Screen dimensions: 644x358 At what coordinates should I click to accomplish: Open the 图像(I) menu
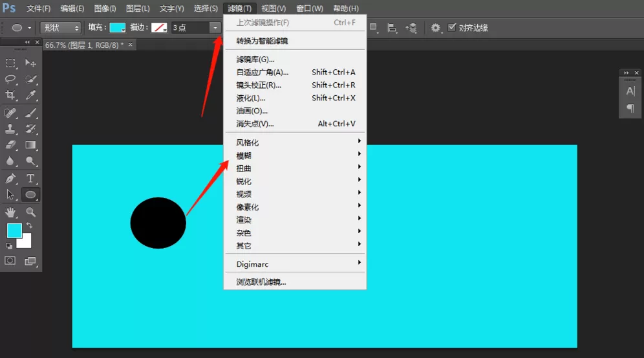(x=105, y=8)
